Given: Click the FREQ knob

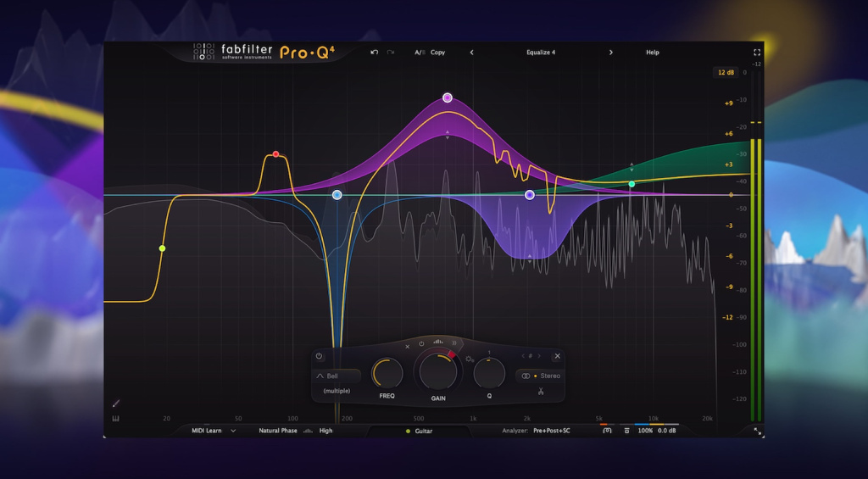Looking at the screenshot, I should click(x=387, y=373).
